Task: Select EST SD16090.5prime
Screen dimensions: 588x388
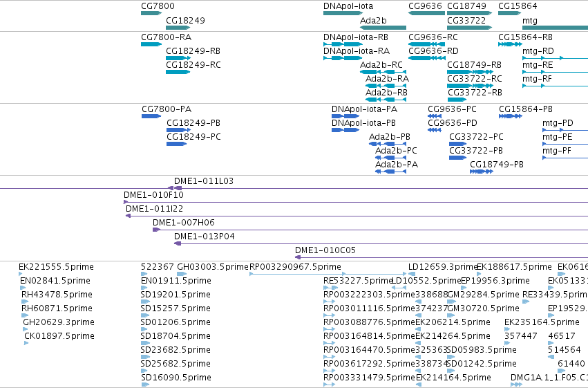Action: [x=146, y=385]
